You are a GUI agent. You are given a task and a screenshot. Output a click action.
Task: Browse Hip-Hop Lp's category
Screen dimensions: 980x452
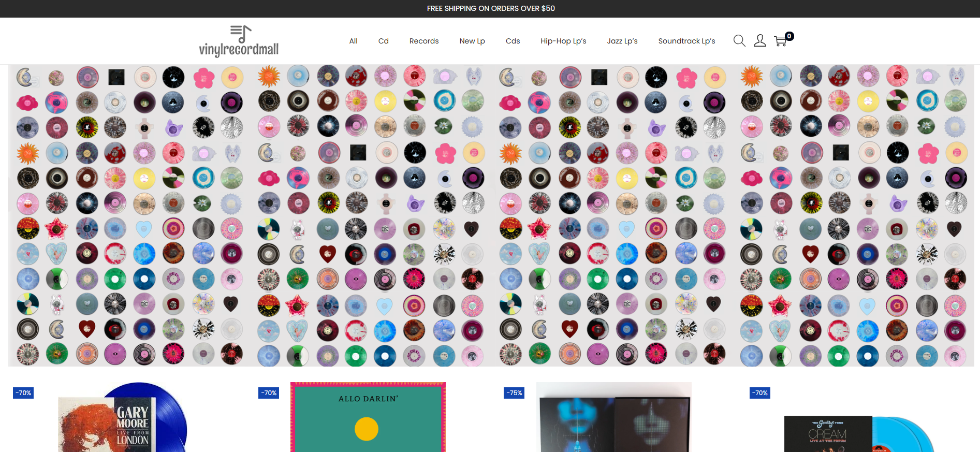(563, 41)
